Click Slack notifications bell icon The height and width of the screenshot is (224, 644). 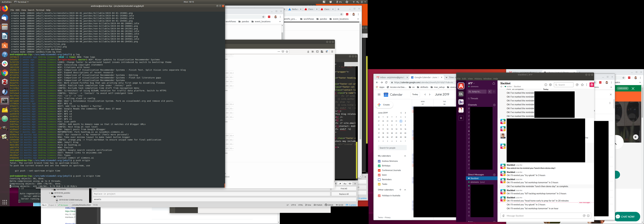click(x=493, y=83)
